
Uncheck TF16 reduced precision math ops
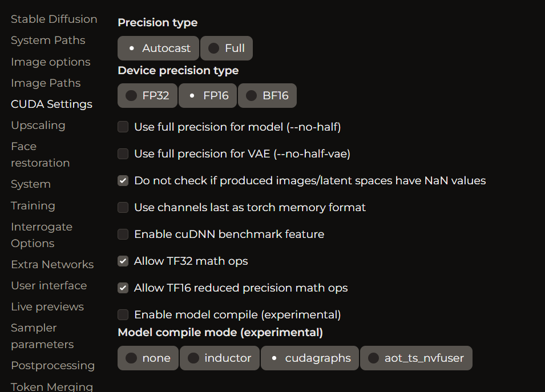point(123,288)
